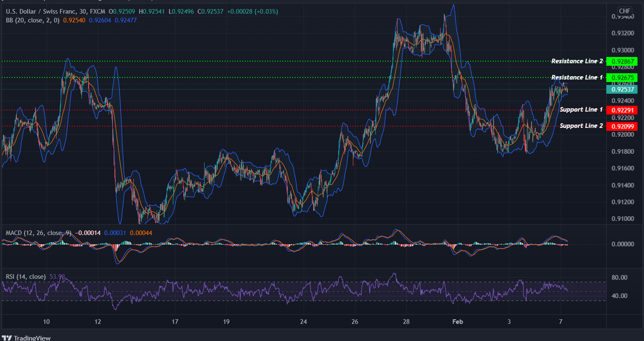Click the Support Line 2 price label 0.92099
Image resolution: width=644 pixels, height=341 pixels.
(622, 126)
